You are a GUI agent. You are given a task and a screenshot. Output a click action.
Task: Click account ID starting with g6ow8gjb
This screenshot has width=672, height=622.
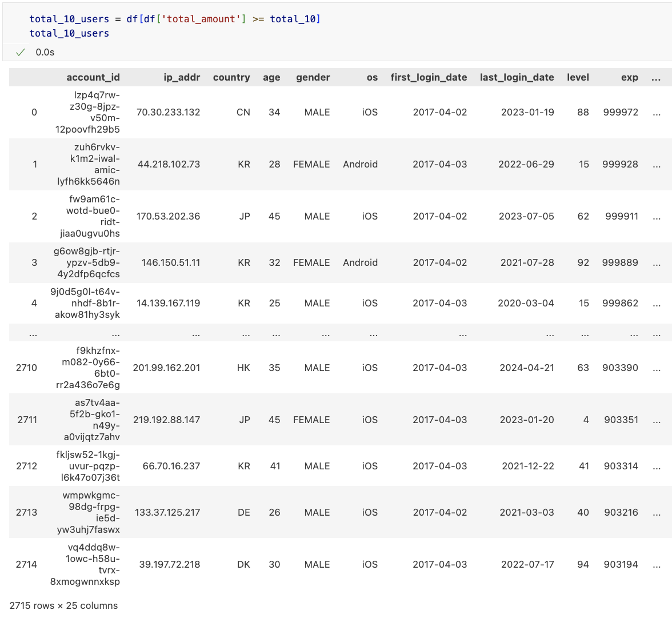click(x=87, y=262)
